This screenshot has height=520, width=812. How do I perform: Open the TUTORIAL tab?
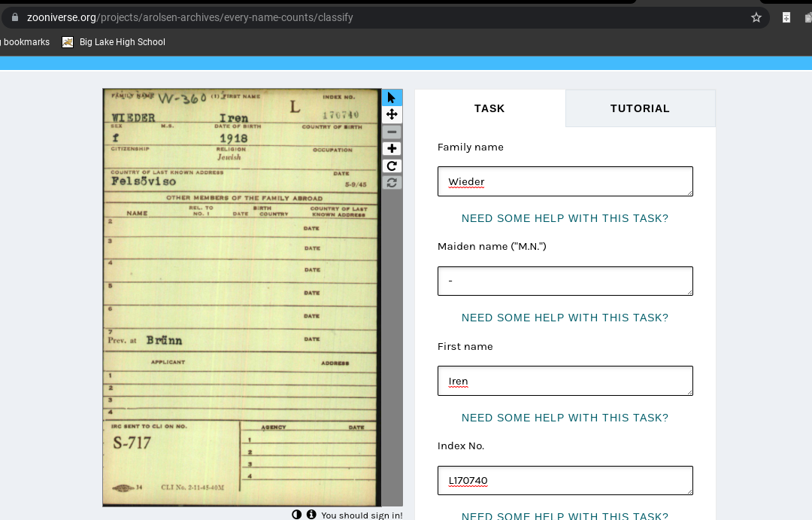pos(640,108)
